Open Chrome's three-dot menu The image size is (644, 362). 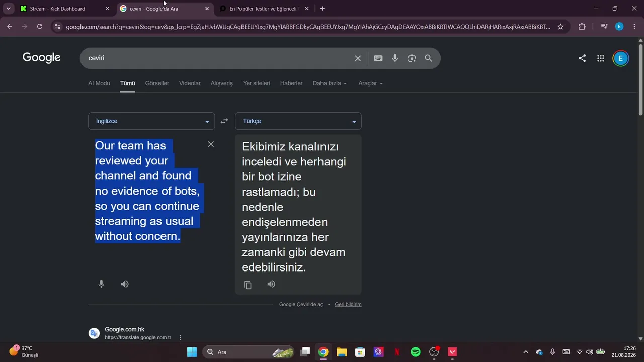[634, 27]
